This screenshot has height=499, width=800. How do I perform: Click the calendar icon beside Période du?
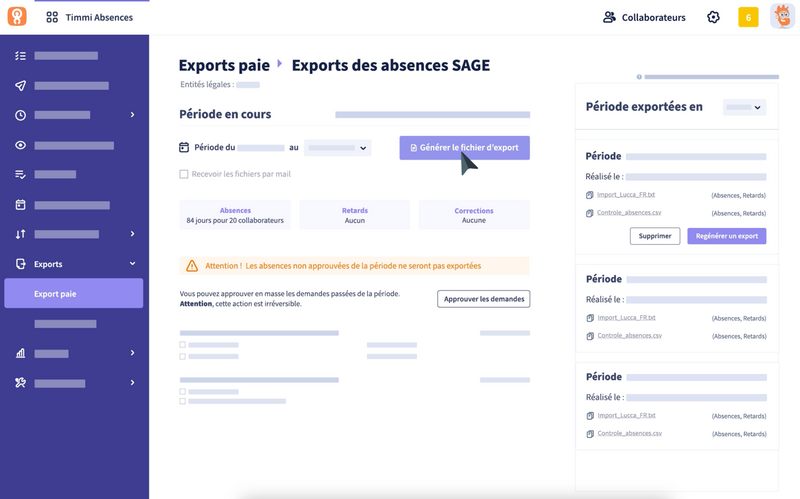click(184, 147)
